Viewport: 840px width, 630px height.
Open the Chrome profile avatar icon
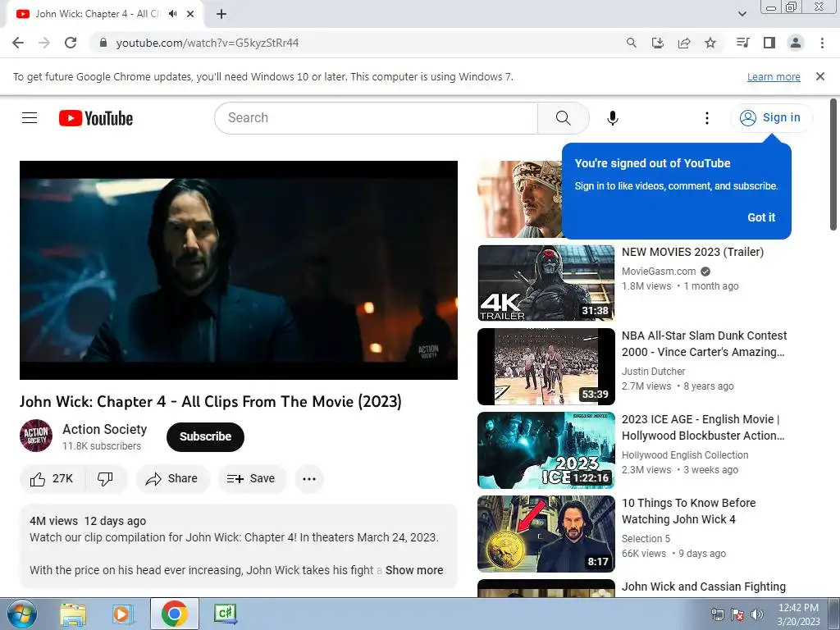(x=796, y=43)
